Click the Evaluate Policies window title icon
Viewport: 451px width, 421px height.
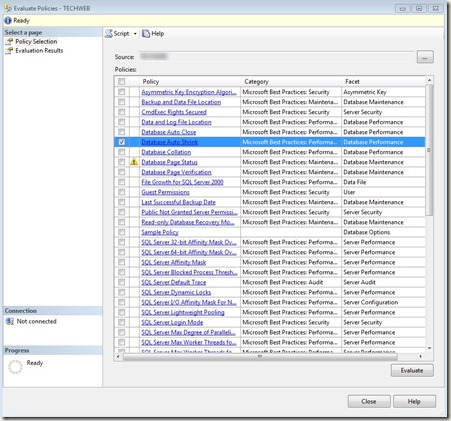pos(7,8)
